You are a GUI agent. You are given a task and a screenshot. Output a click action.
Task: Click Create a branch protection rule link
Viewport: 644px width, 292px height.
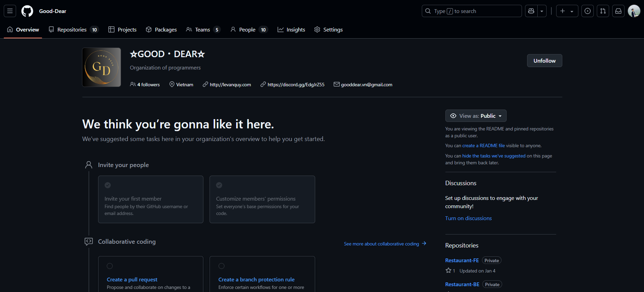(256, 279)
